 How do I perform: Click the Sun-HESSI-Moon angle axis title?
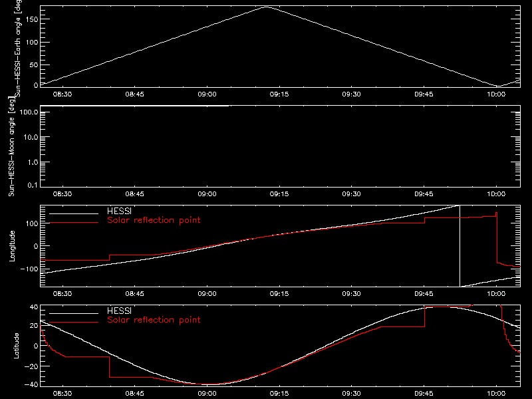pos(11,147)
